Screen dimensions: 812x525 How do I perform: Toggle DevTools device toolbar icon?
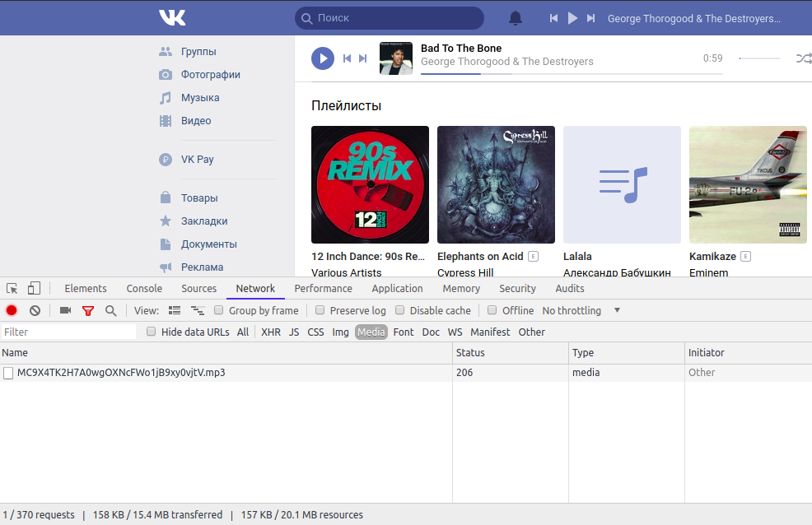34,288
